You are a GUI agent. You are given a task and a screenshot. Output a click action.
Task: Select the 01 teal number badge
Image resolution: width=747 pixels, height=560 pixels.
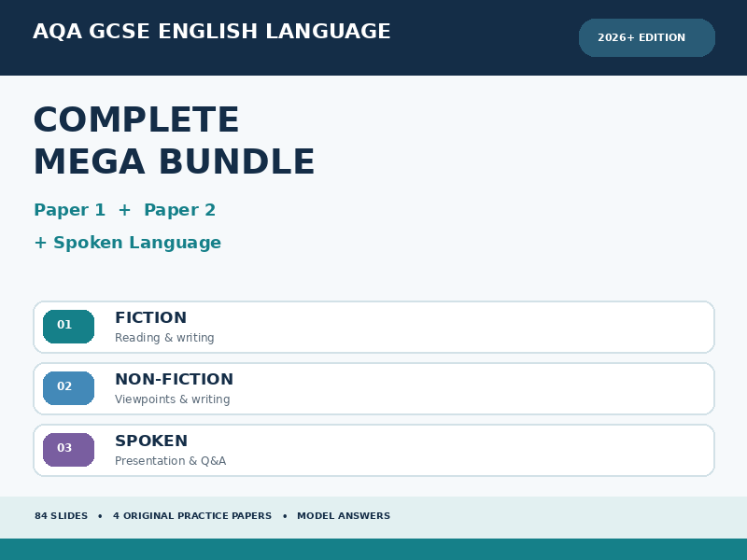click(x=68, y=326)
